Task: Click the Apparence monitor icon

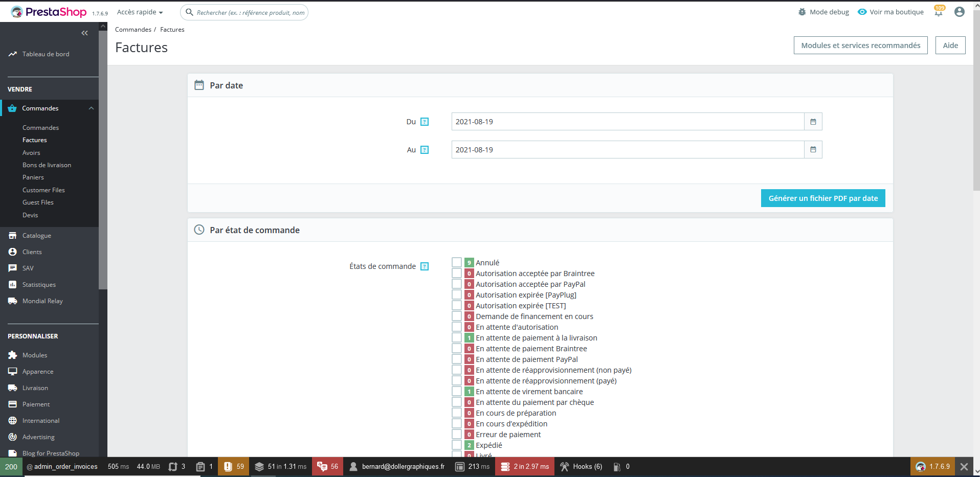Action: [x=12, y=372]
